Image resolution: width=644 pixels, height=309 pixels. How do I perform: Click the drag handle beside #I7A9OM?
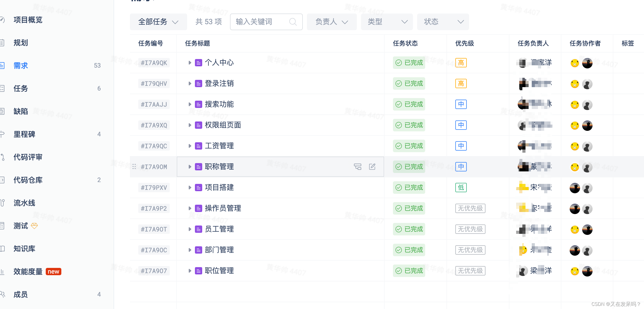tap(134, 166)
